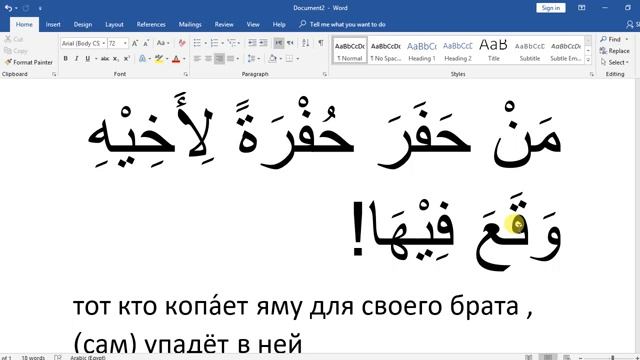
Task: Click the Share person icon
Action: (630, 24)
